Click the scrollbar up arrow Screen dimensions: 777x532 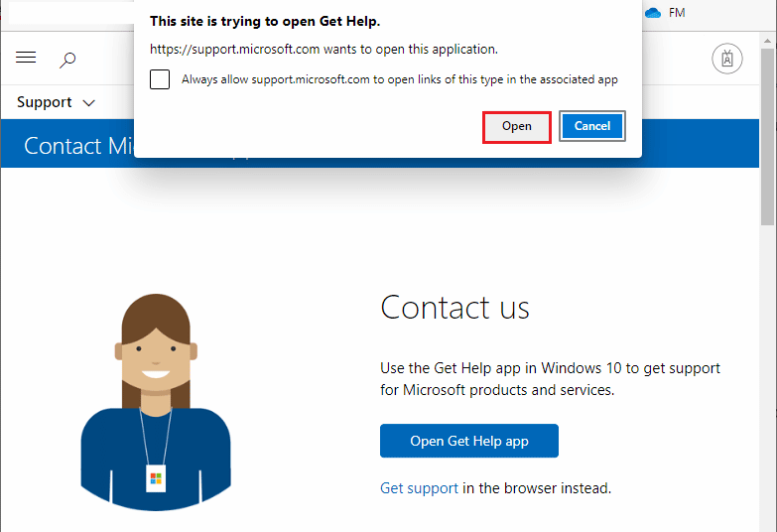coord(768,41)
